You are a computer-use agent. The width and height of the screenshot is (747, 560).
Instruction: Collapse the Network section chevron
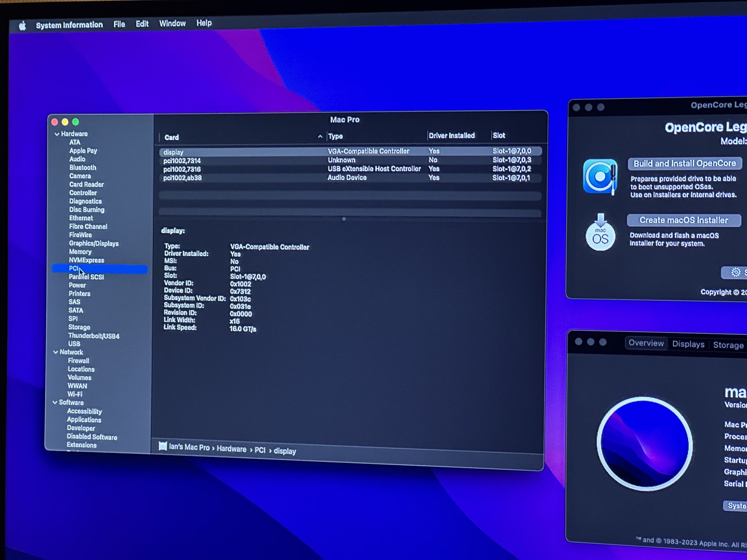56,352
